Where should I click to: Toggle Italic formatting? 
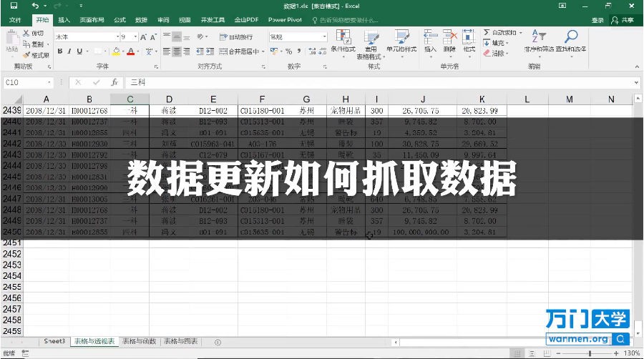tap(69, 51)
